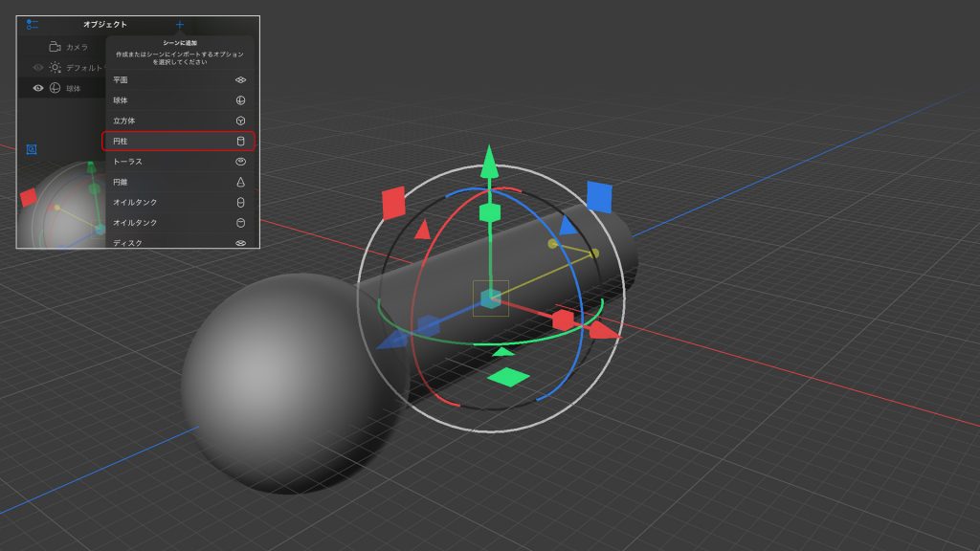Click the blue plus add-to-scene button
The height and width of the screenshot is (551, 980).
pos(179,24)
